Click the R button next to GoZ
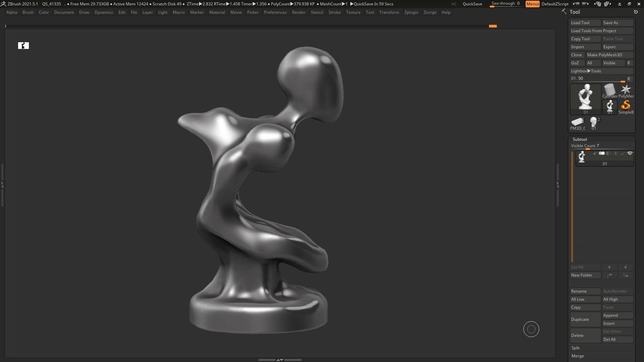644x362 pixels. coord(629,63)
